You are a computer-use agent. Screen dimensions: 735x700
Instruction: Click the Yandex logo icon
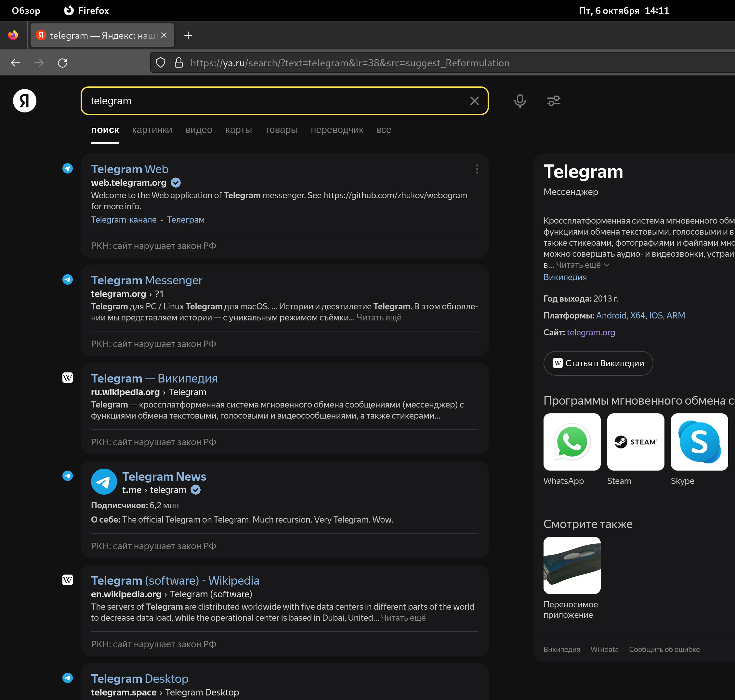(x=25, y=101)
